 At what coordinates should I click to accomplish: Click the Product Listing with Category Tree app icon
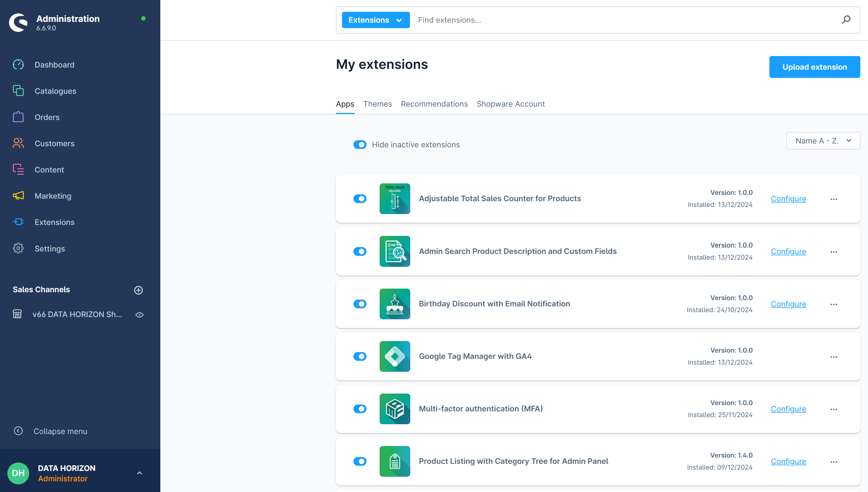[395, 461]
